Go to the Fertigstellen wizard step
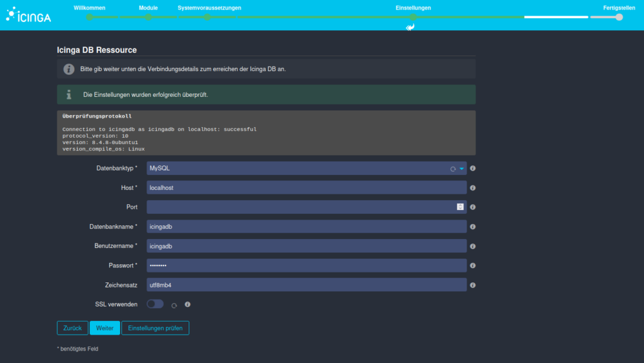This screenshot has width=644, height=363. click(619, 8)
